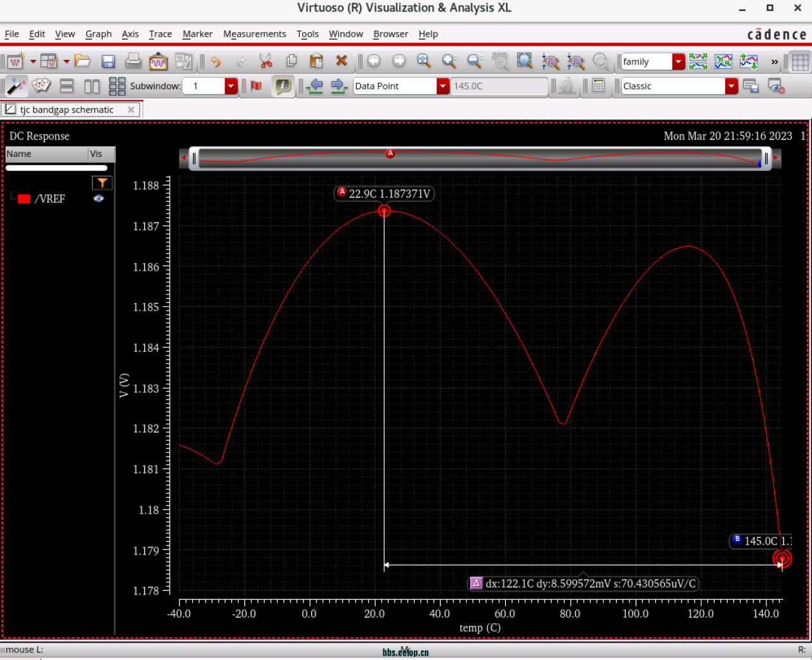Click the save workspace window icon

[x=750, y=86]
